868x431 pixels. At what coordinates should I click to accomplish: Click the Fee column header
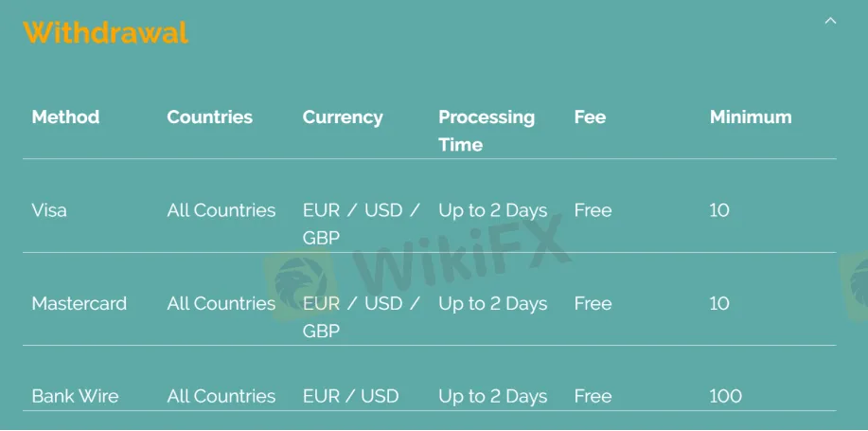(590, 117)
